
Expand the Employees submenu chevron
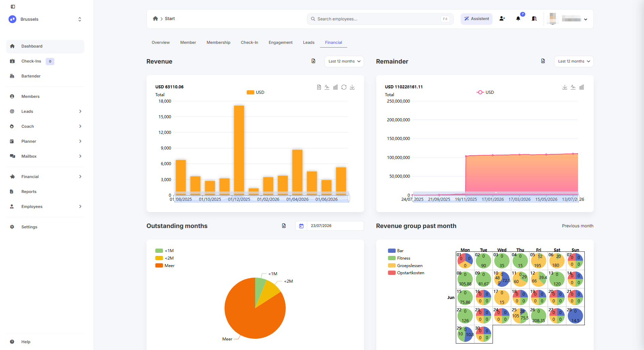(80, 207)
